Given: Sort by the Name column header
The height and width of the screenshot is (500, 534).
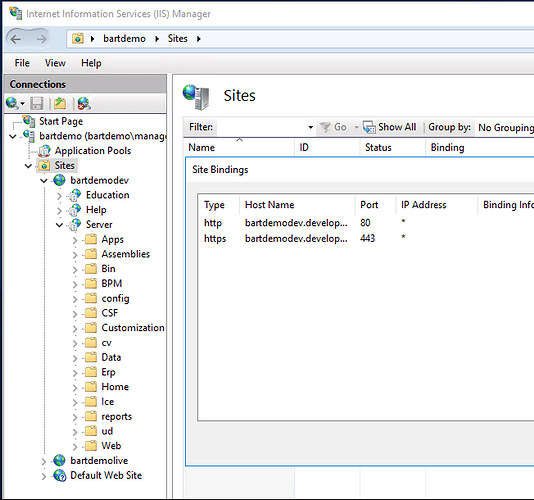Looking at the screenshot, I should pyautogui.click(x=238, y=147).
